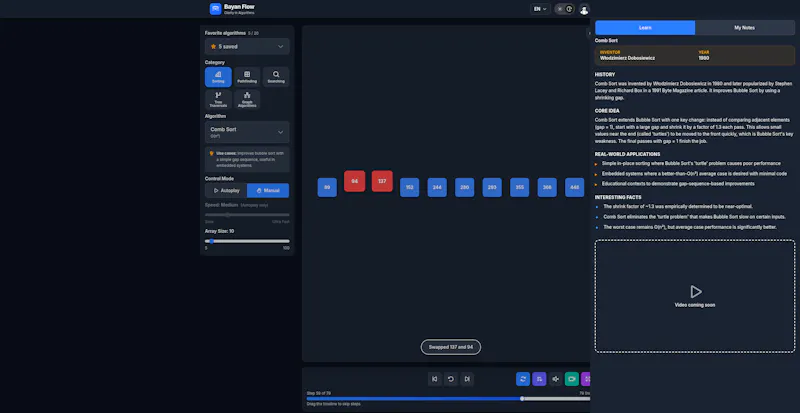Click the Use cases lightbulb icon
This screenshot has height=413, width=800.
(212, 153)
